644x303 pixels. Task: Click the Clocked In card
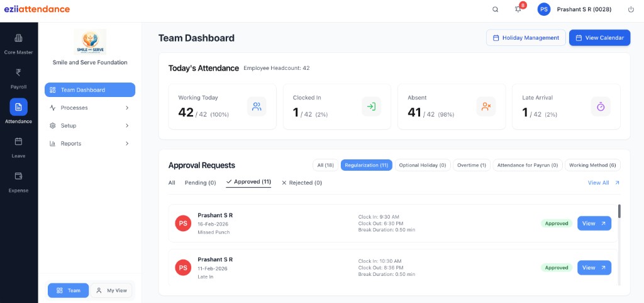pyautogui.click(x=337, y=106)
